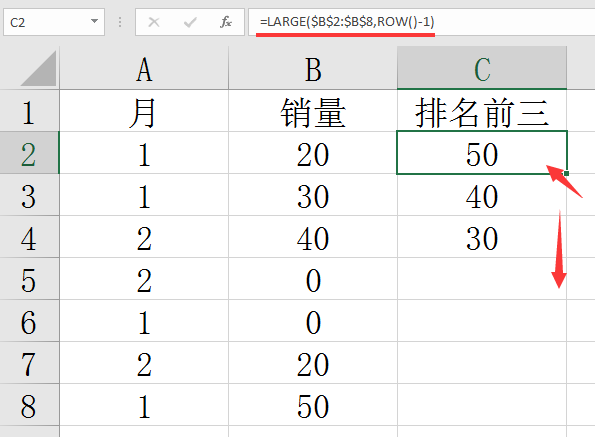The width and height of the screenshot is (595, 437).
Task: Click cell A1 containing 月
Action: coord(144,111)
